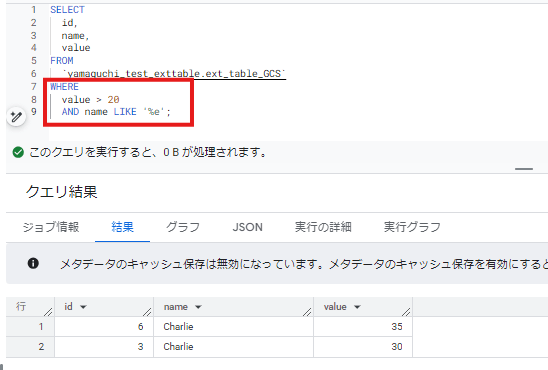
Task: Click the value column resize handle
Action: (x=406, y=312)
